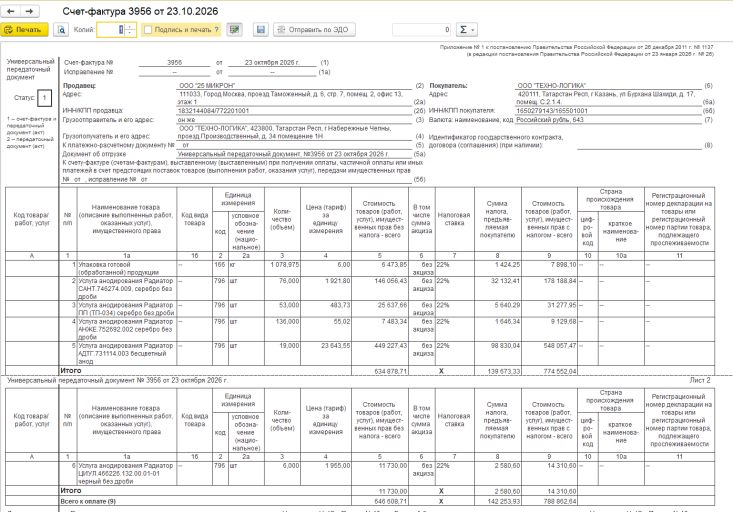Select tax amount cell 32 132,41
The width and height of the screenshot is (733, 512).
[x=497, y=288]
